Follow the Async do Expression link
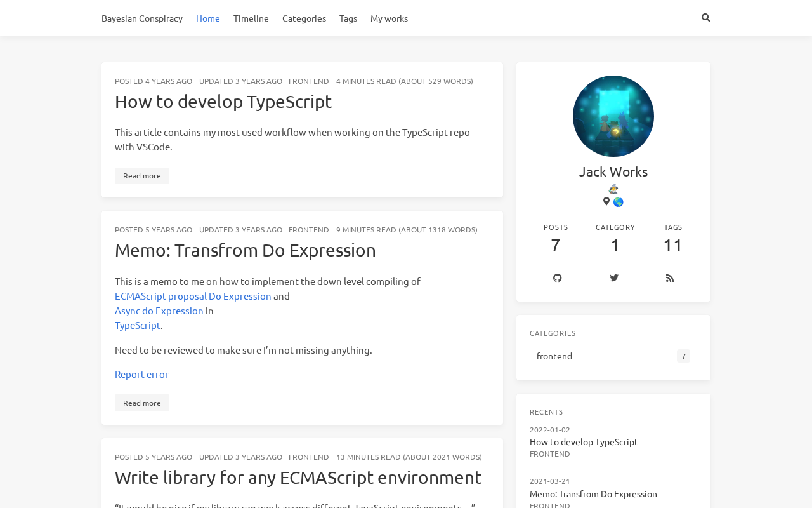This screenshot has height=508, width=812. pyautogui.click(x=159, y=311)
